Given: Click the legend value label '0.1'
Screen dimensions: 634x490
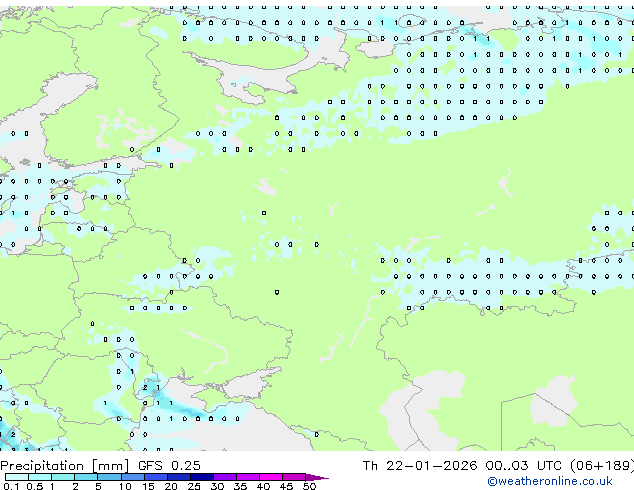Looking at the screenshot, I should tap(11, 486).
